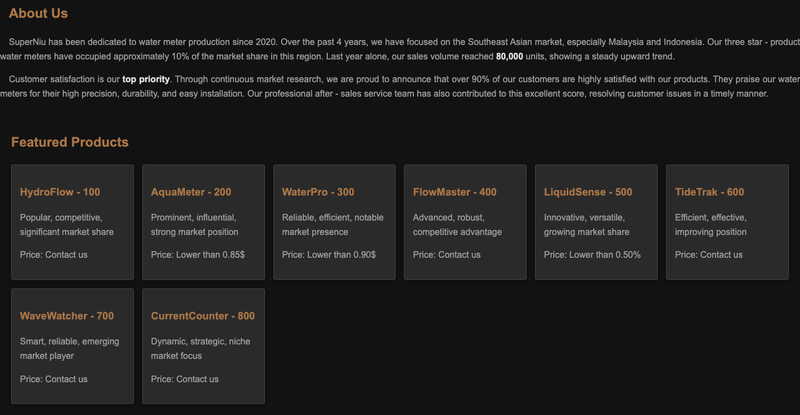Click the bold 'top priority' text
The width and height of the screenshot is (800, 415).
point(146,79)
